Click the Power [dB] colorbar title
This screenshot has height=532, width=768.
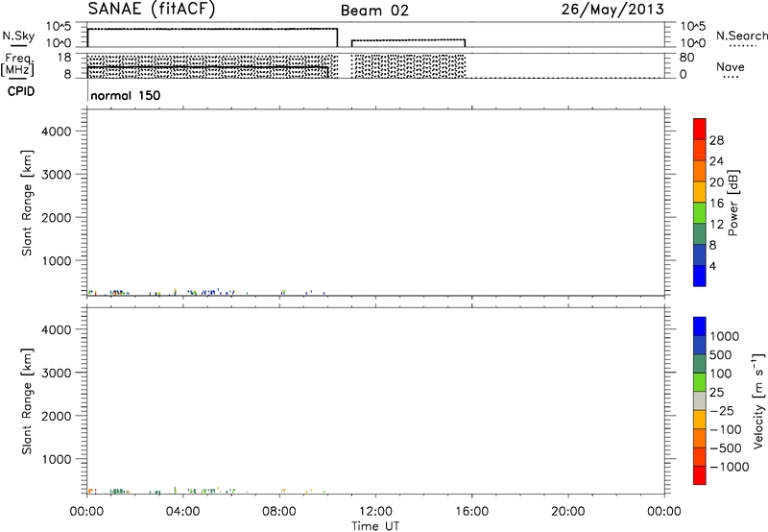[x=733, y=203]
